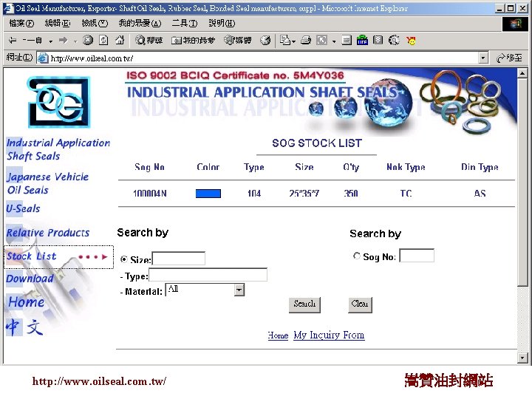
Task: Expand the address bar URL dropdown
Action: tap(483, 58)
